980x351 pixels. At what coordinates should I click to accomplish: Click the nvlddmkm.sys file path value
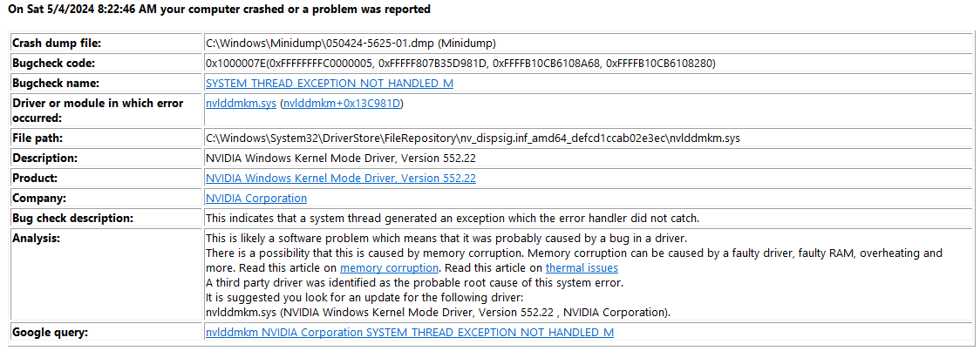[473, 138]
